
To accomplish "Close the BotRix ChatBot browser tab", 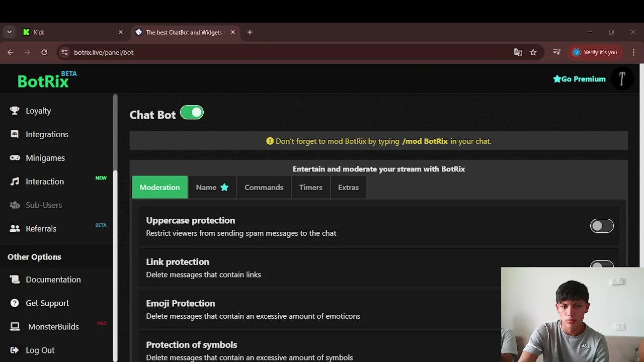I will (232, 32).
